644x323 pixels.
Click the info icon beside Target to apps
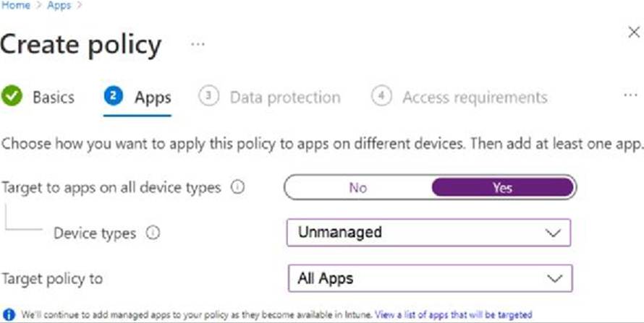(237, 187)
